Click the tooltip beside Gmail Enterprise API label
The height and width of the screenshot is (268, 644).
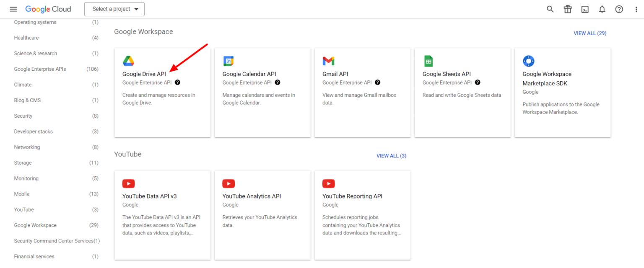coord(377,82)
